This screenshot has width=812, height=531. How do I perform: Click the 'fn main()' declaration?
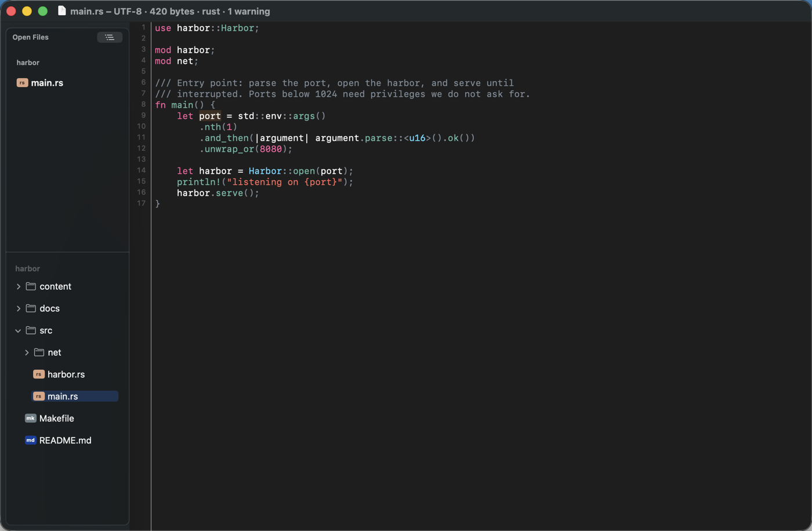pos(180,105)
